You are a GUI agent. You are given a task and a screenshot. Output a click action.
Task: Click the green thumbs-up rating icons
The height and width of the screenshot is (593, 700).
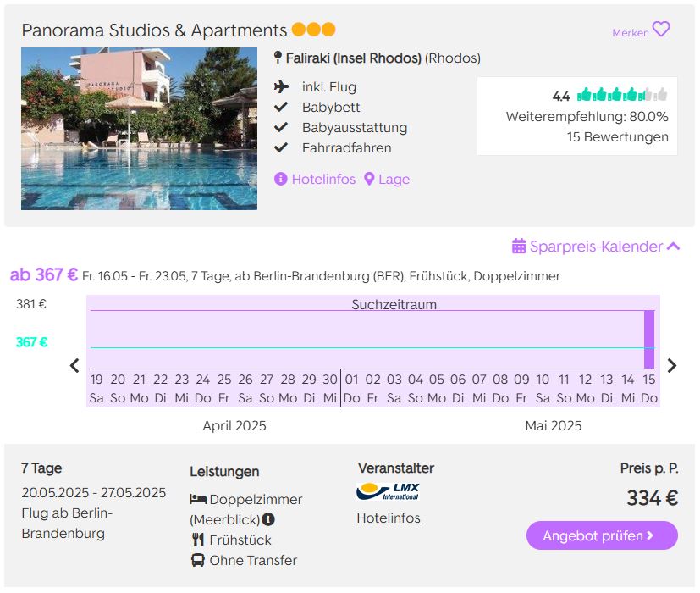[x=622, y=95]
